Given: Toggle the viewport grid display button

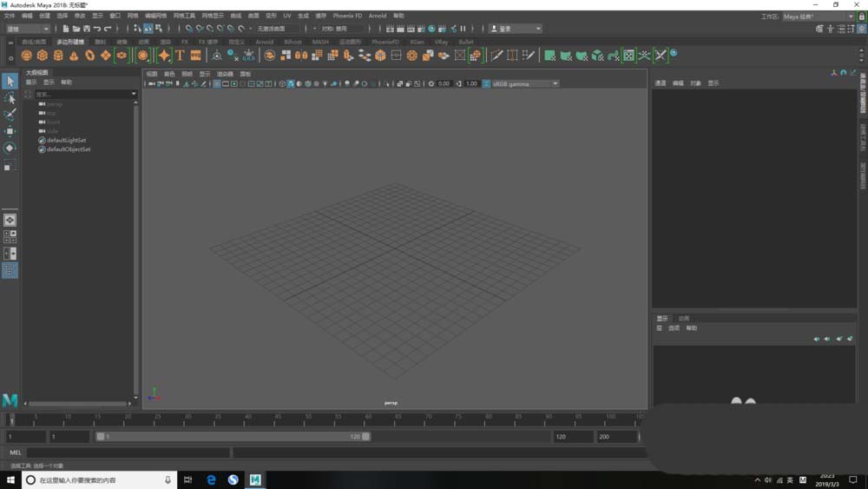Looking at the screenshot, I should [x=216, y=84].
